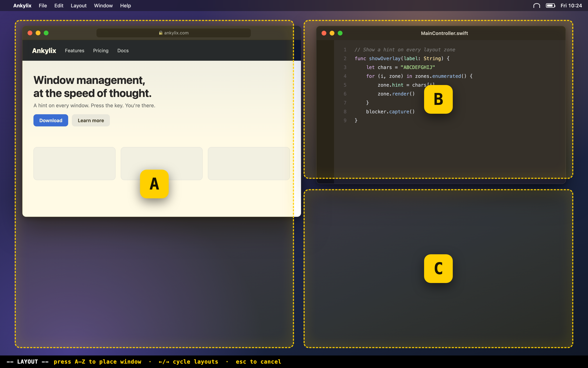The width and height of the screenshot is (588, 368).
Task: Minimize the MainController.swift window
Action: [332, 33]
